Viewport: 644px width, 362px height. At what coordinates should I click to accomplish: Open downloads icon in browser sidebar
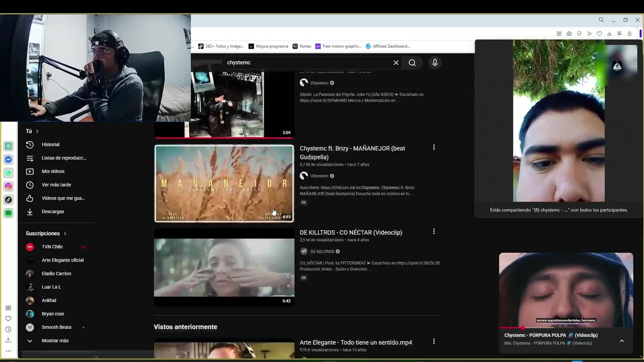[8, 340]
